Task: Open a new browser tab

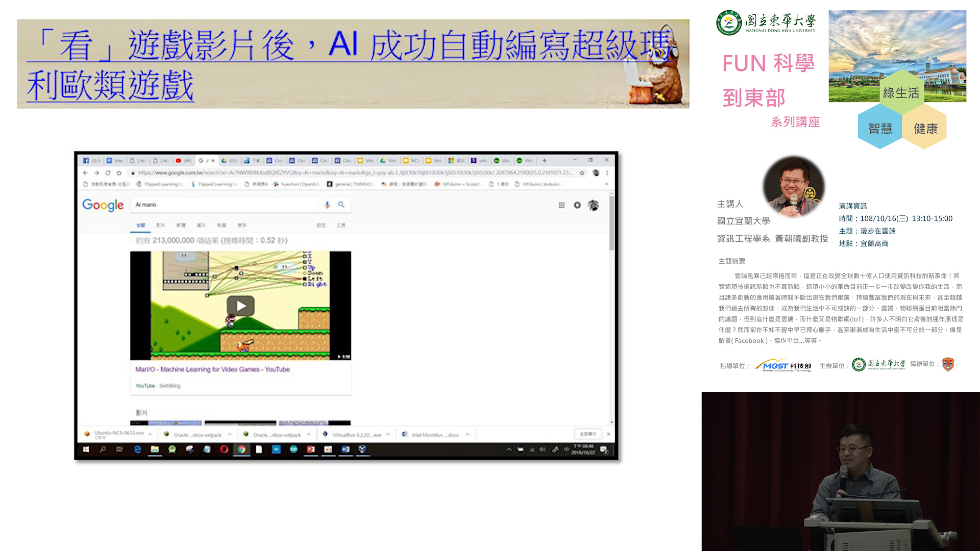Action: [544, 160]
